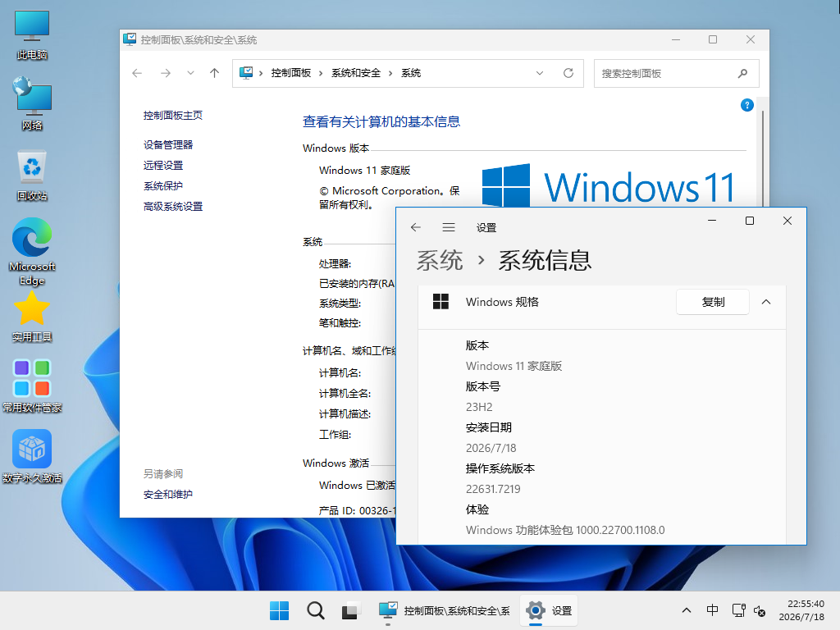The width and height of the screenshot is (840, 630).
Task: Refresh the Control Panel address bar
Action: pos(568,73)
